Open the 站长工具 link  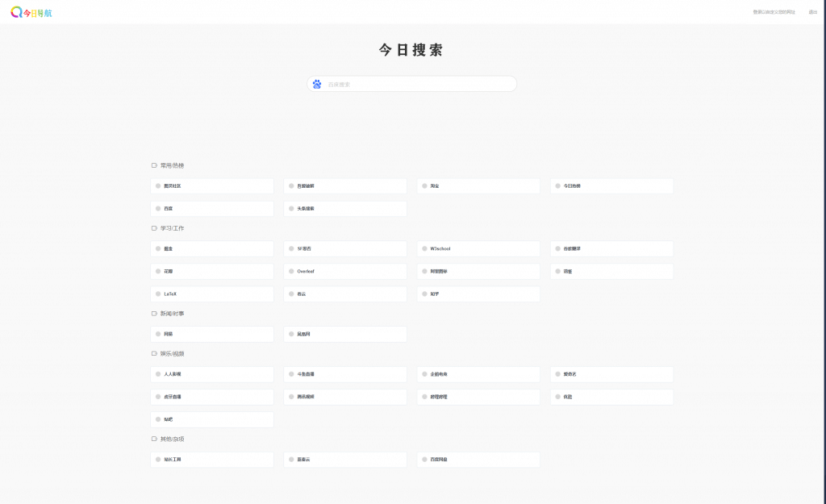pos(212,459)
